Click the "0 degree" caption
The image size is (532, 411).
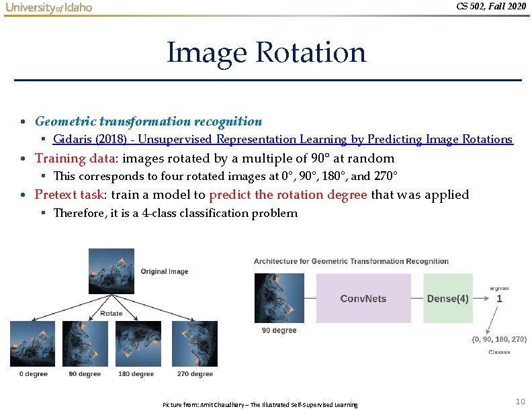tap(34, 373)
